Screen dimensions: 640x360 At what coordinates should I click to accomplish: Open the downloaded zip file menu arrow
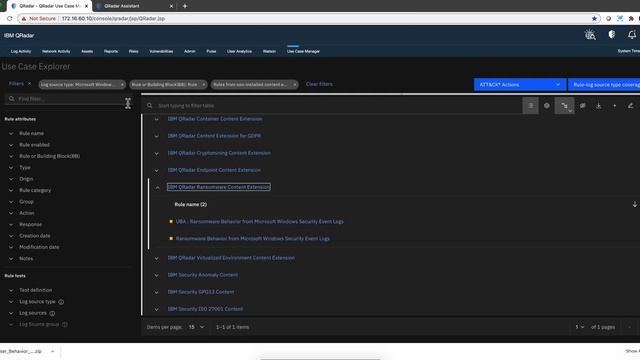52,351
